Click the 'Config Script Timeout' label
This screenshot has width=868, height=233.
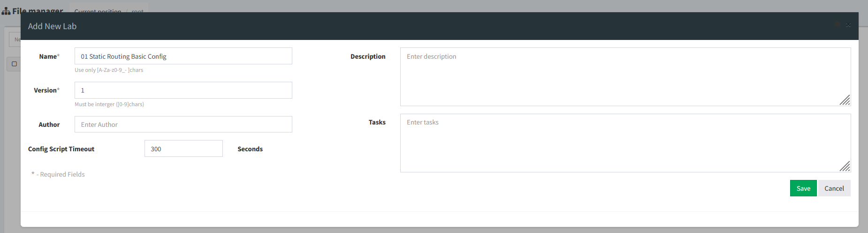click(x=61, y=149)
